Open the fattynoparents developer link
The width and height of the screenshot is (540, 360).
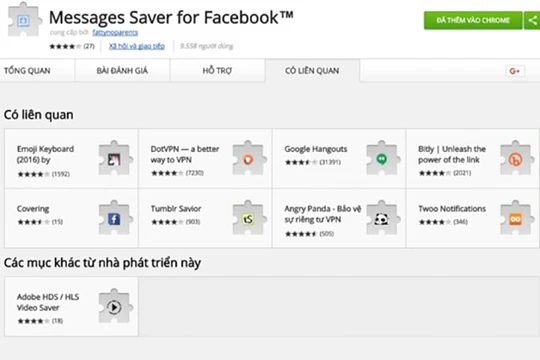(x=115, y=32)
